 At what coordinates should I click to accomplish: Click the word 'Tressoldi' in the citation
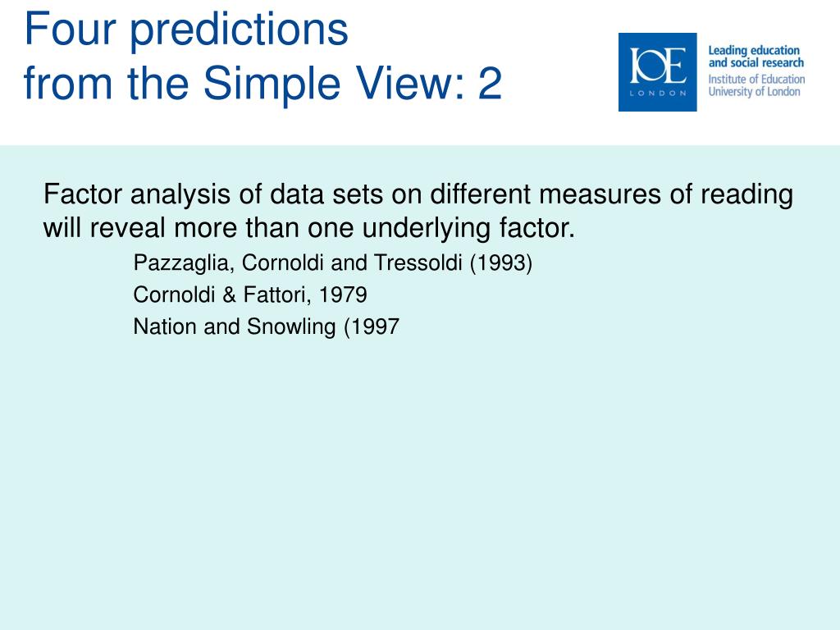[x=418, y=263]
